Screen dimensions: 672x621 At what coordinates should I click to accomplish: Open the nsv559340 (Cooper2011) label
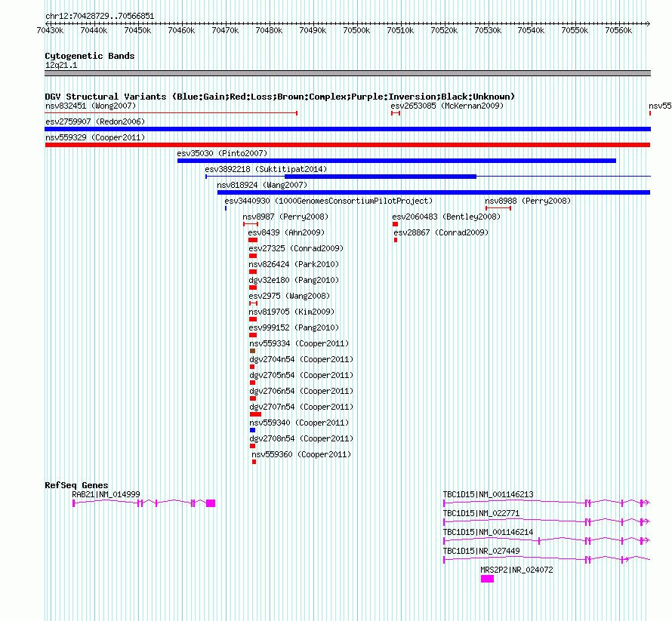click(x=299, y=423)
